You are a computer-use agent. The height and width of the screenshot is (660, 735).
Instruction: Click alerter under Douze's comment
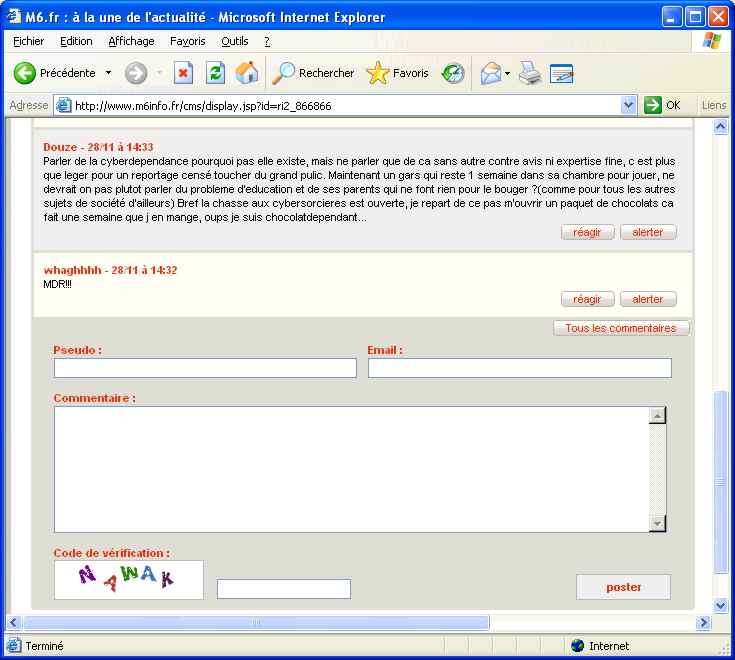click(x=648, y=232)
